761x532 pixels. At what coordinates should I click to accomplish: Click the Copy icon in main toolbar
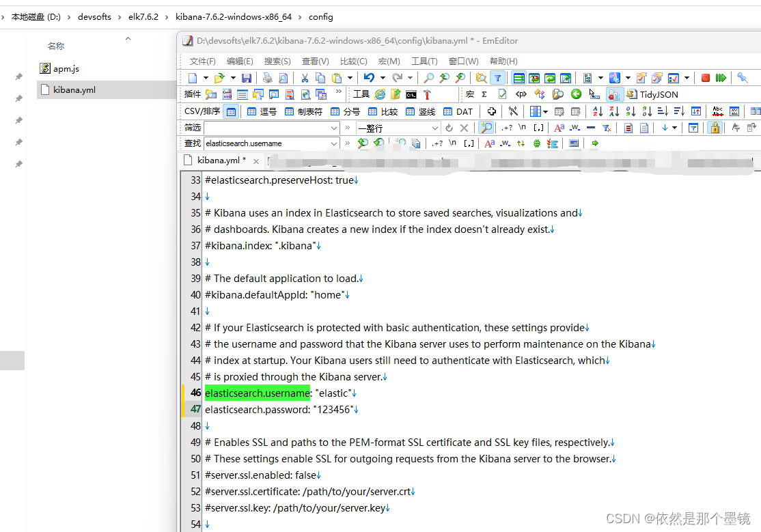click(320, 78)
